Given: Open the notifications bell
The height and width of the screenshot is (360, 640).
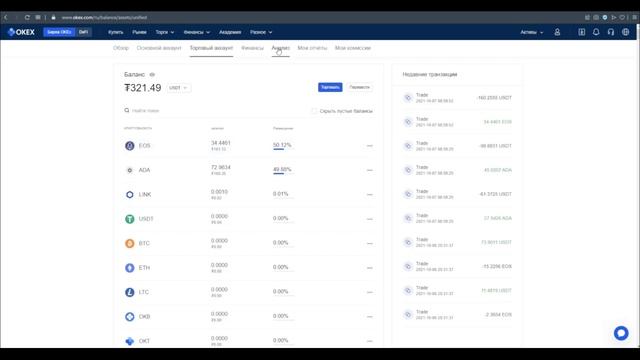Looking at the screenshot, I should [596, 32].
